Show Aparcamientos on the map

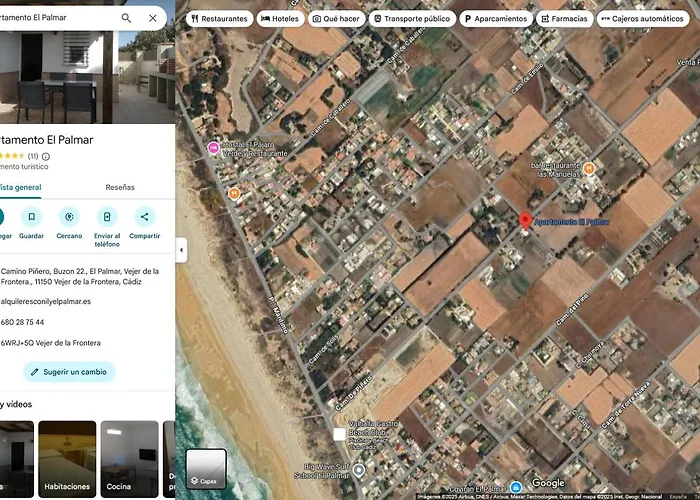click(x=496, y=19)
